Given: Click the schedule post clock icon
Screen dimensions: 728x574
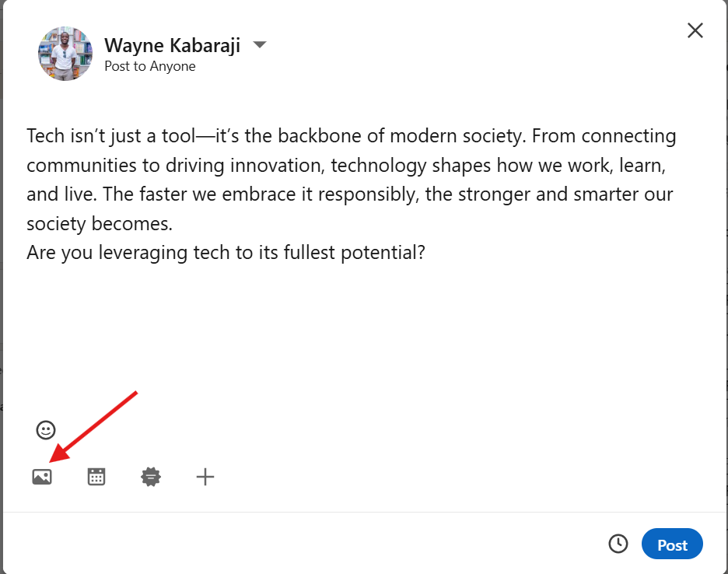Looking at the screenshot, I should tap(618, 544).
